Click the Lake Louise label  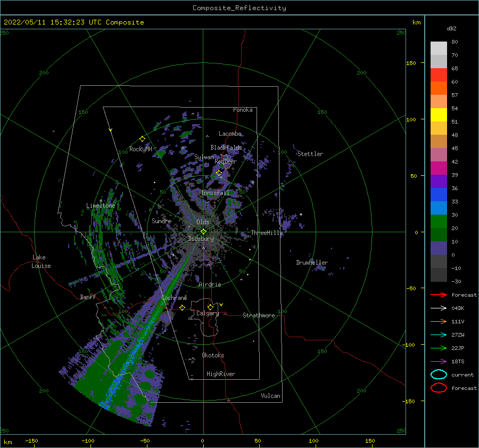(41, 262)
